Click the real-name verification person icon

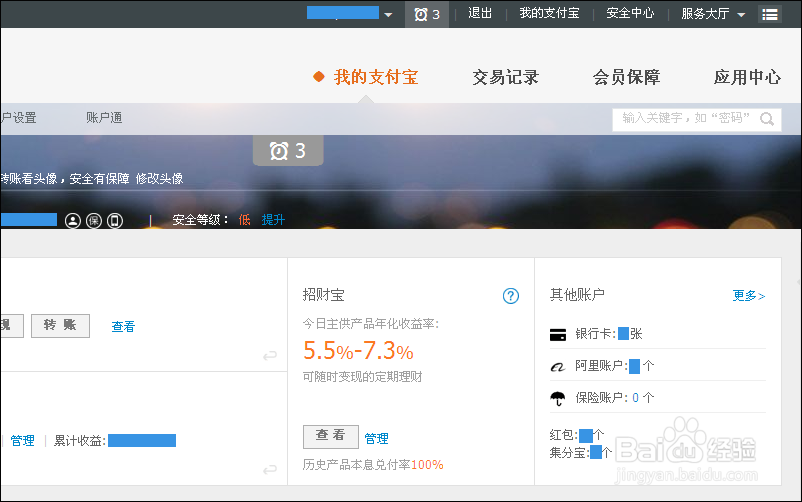pos(73,221)
